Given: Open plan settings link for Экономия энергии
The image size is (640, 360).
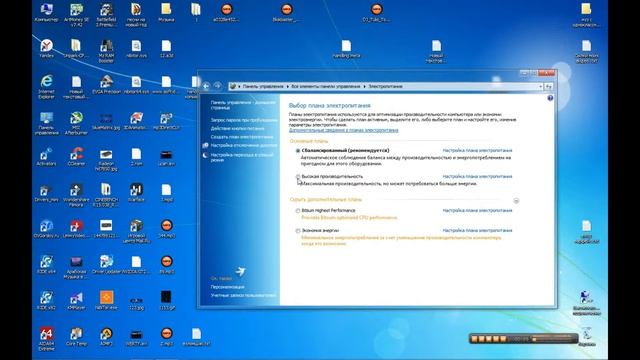Looking at the screenshot, I should click(477, 231).
